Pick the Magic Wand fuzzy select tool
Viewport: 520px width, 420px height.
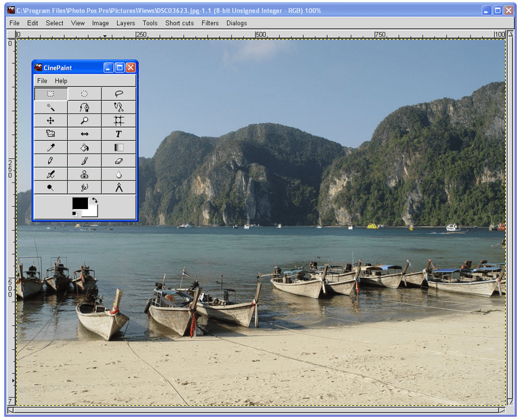tap(51, 108)
